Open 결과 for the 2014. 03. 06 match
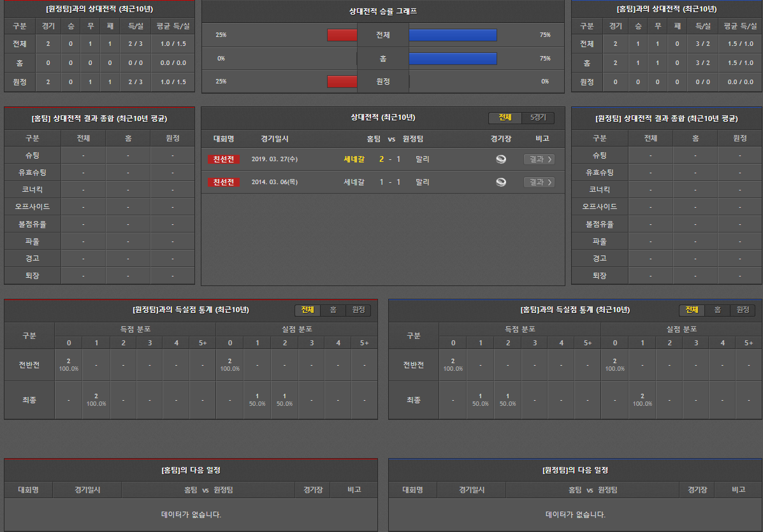 click(539, 182)
